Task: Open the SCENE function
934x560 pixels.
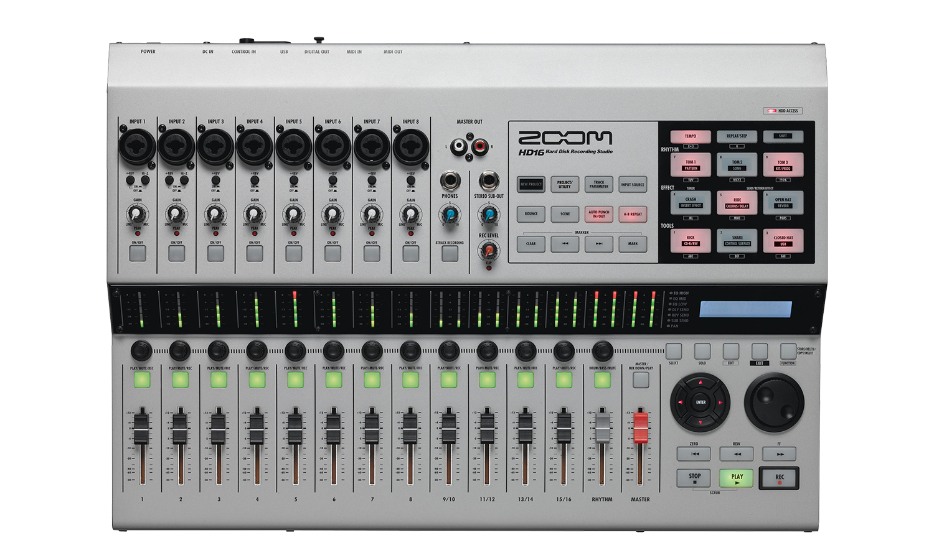Action: click(x=565, y=214)
